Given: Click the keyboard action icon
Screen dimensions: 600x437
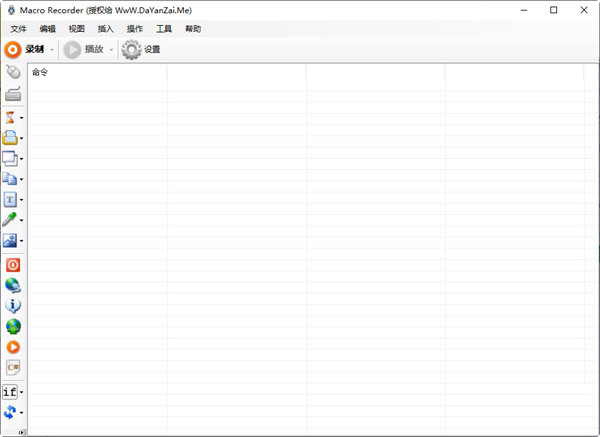Looking at the screenshot, I should pyautogui.click(x=12, y=95).
